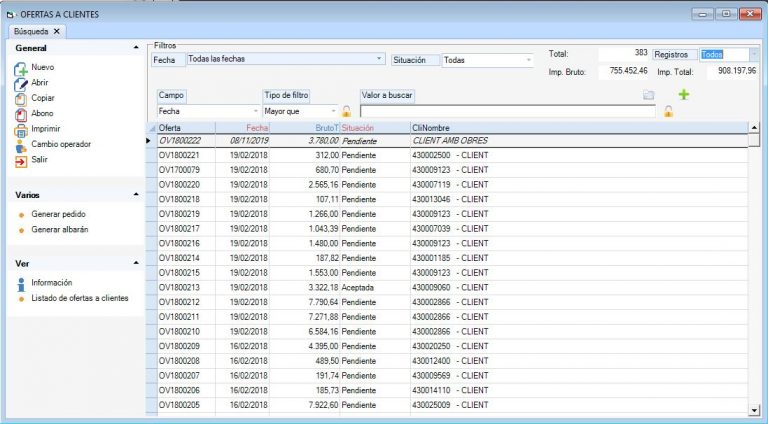
Task: Click the folder icon next to green plus
Action: [x=648, y=95]
